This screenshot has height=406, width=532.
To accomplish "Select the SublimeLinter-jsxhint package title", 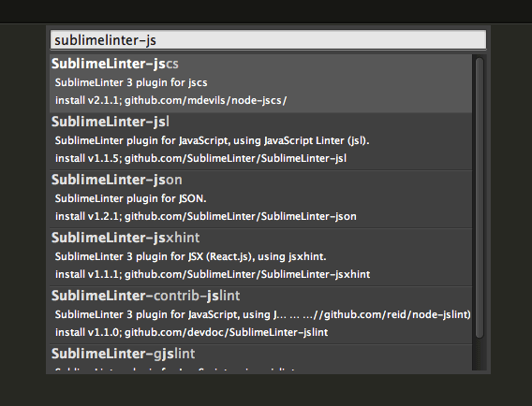I will tap(126, 238).
